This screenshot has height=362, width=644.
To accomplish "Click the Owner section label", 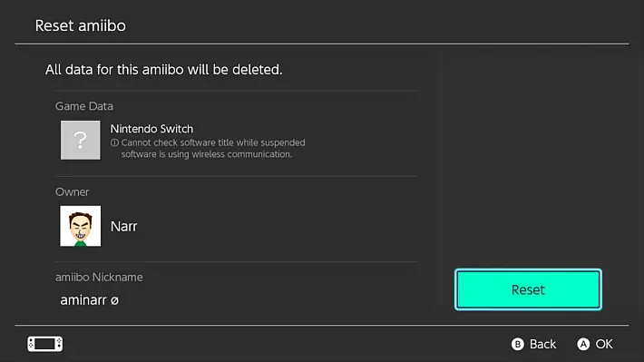I will click(73, 192).
